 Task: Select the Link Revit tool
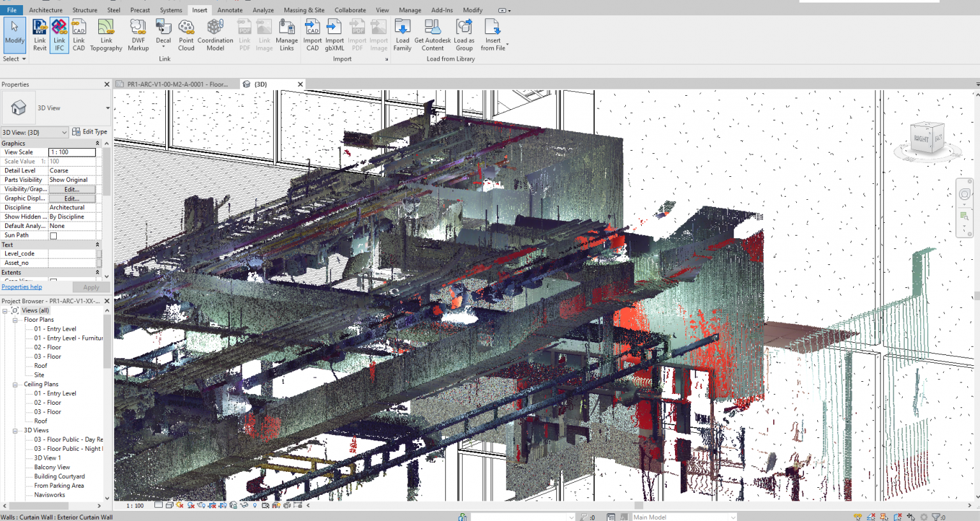pyautogui.click(x=40, y=34)
